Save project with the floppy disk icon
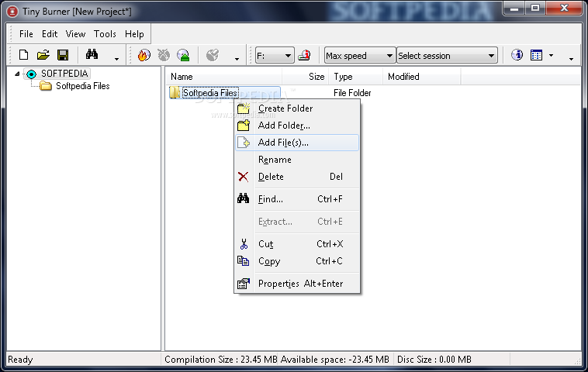The width and height of the screenshot is (588, 372). click(x=63, y=55)
